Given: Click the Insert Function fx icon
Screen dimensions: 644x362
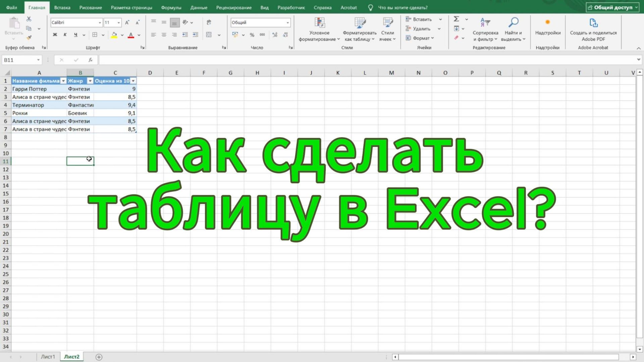Looking at the screenshot, I should coord(91,60).
